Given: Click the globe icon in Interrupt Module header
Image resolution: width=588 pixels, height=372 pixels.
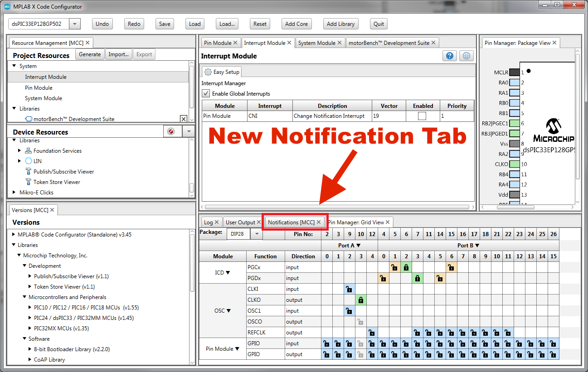Looking at the screenshot, I should coord(466,56).
